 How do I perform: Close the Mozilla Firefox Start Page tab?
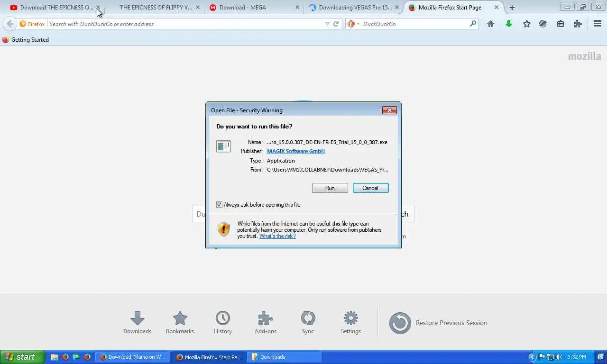pos(497,8)
